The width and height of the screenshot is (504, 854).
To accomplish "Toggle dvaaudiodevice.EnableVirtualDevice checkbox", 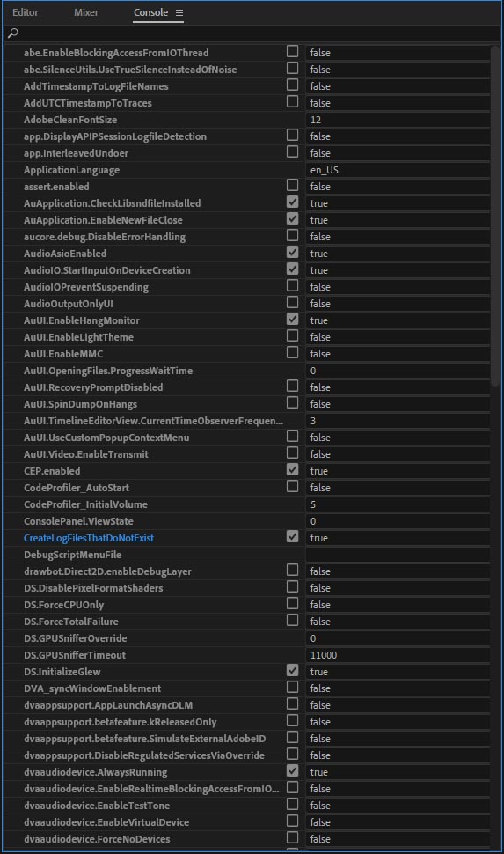I will click(292, 821).
